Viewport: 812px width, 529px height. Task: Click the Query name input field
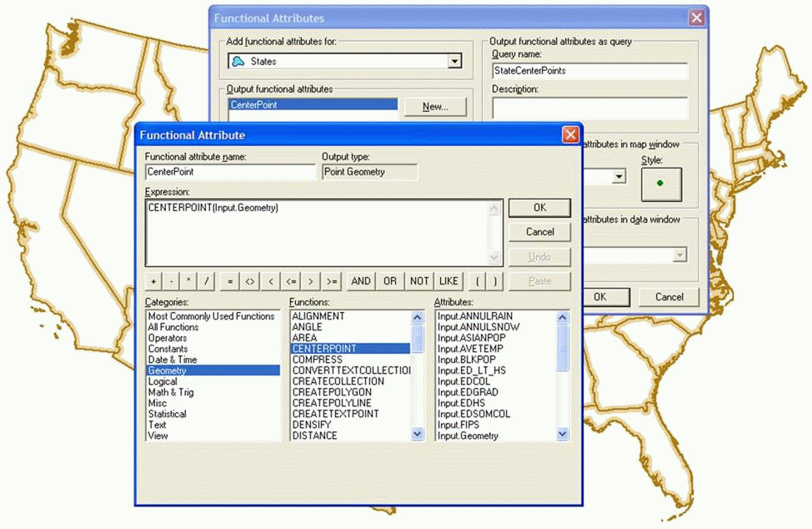pos(589,71)
